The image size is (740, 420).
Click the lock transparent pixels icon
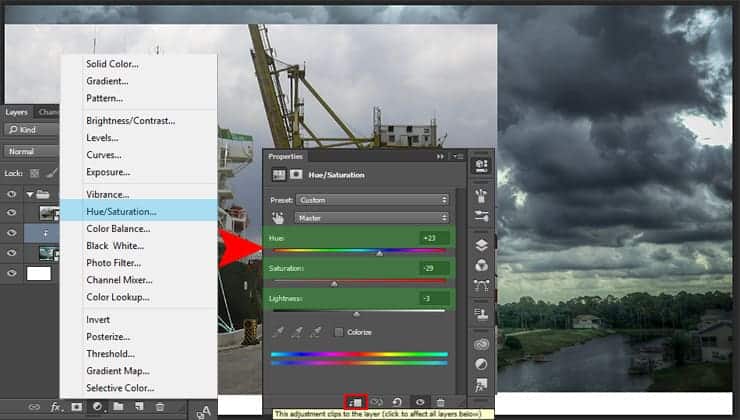[x=34, y=173]
